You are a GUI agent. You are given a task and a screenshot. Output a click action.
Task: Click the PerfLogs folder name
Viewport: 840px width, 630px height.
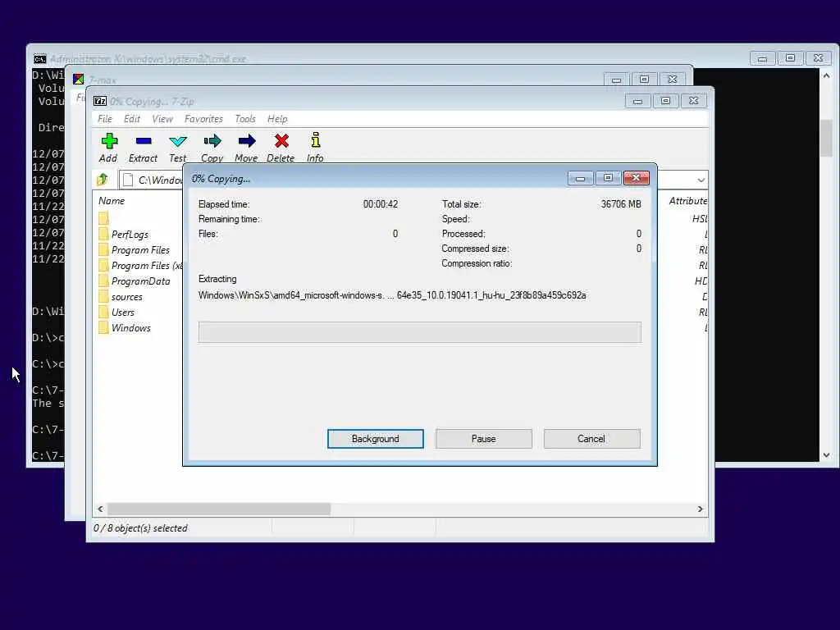130,235
